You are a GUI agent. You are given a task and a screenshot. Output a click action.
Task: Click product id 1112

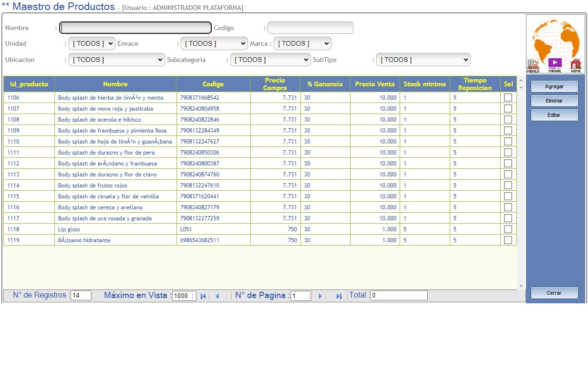pyautogui.click(x=13, y=164)
